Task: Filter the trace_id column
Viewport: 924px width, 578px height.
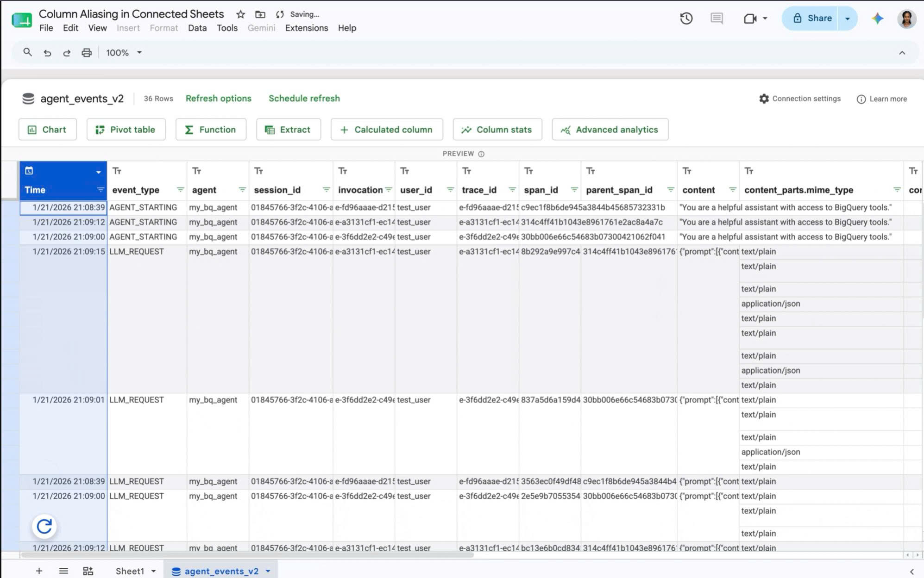Action: point(512,190)
